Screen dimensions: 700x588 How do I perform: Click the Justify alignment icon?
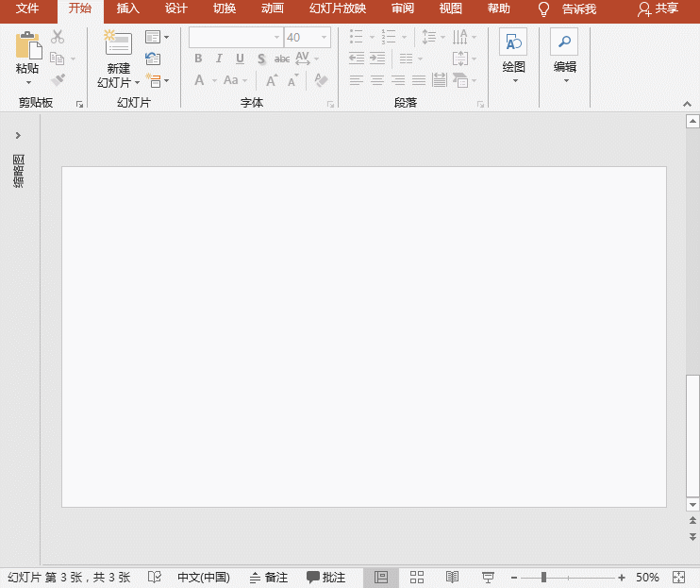(419, 80)
